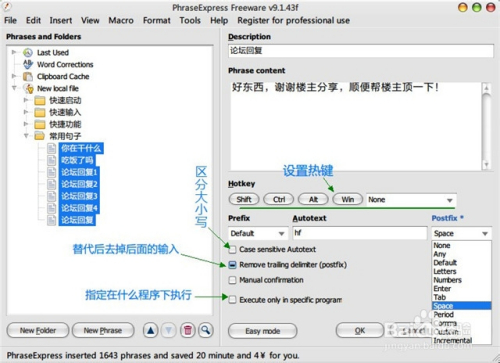Toggle the Ctrl hotkey modifier
Screen dimensions: 500x363
[x=279, y=199]
